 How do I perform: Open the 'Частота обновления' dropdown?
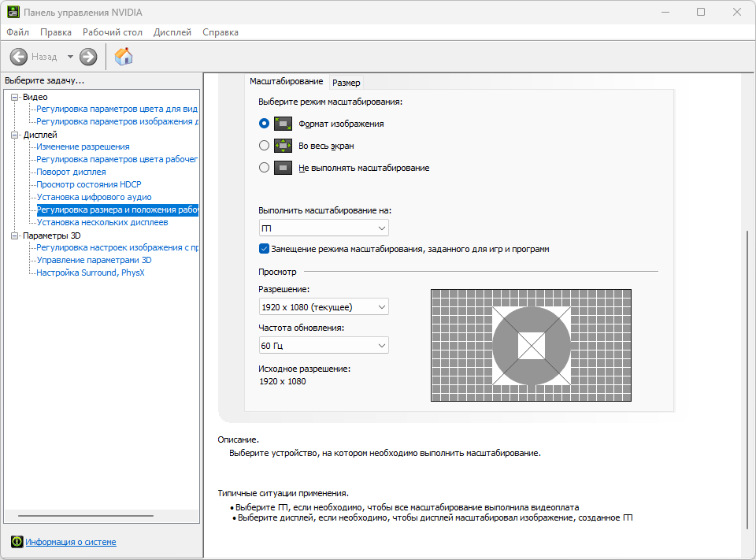point(324,345)
